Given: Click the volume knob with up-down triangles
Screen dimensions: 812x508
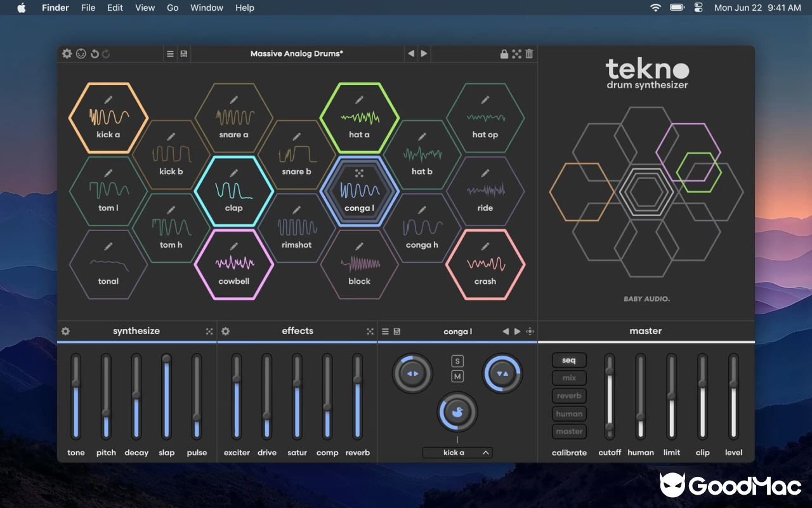Looking at the screenshot, I should point(502,373).
